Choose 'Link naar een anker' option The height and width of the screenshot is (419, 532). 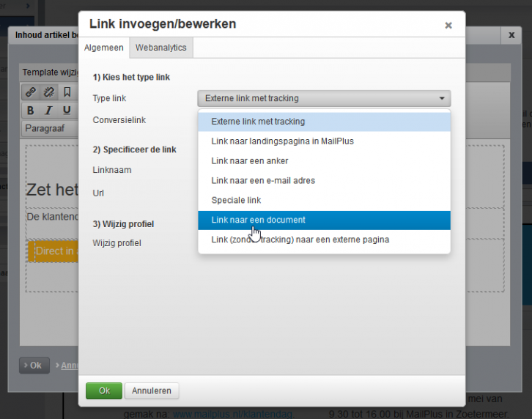249,160
